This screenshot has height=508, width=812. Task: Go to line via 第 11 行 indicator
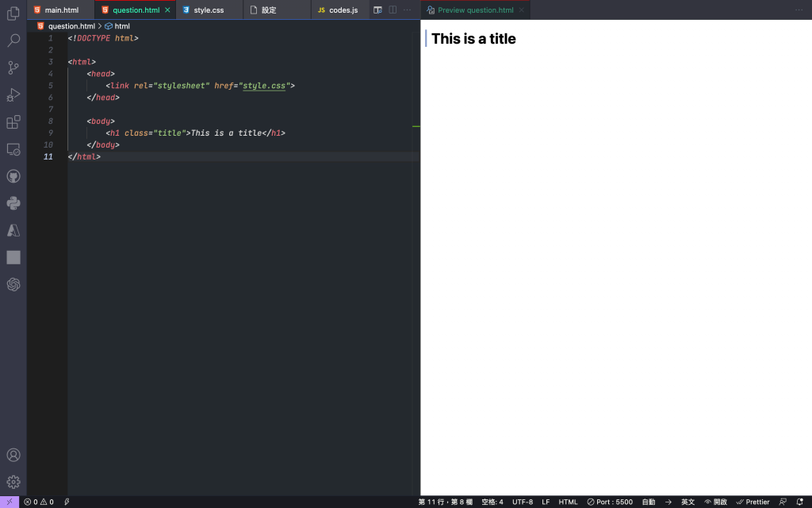click(x=445, y=502)
